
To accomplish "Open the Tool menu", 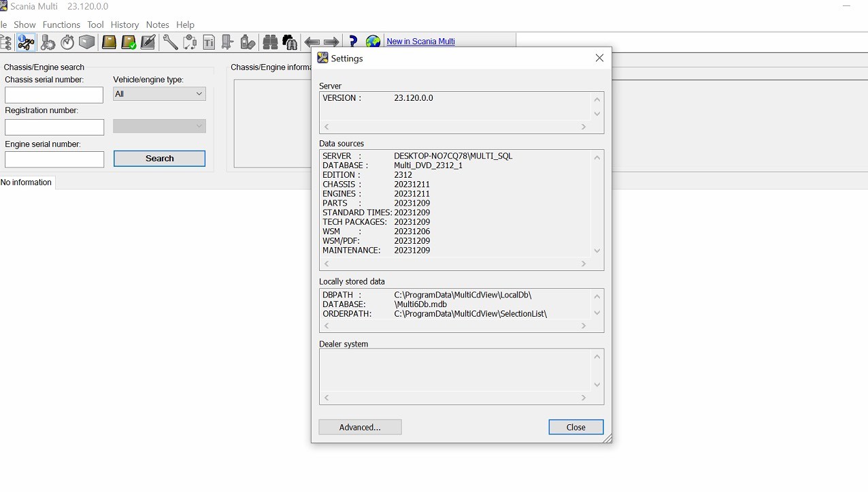I will 95,25.
